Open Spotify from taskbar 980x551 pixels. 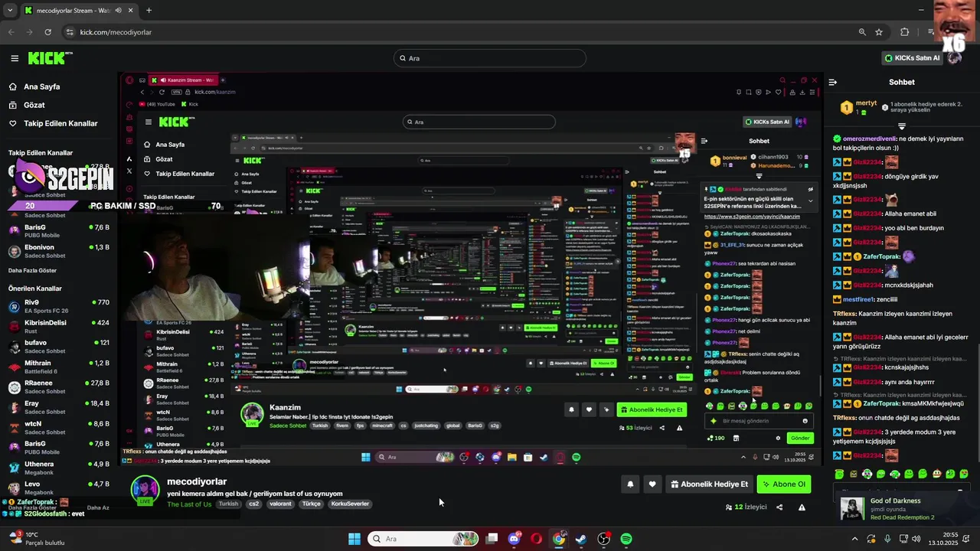click(x=626, y=539)
